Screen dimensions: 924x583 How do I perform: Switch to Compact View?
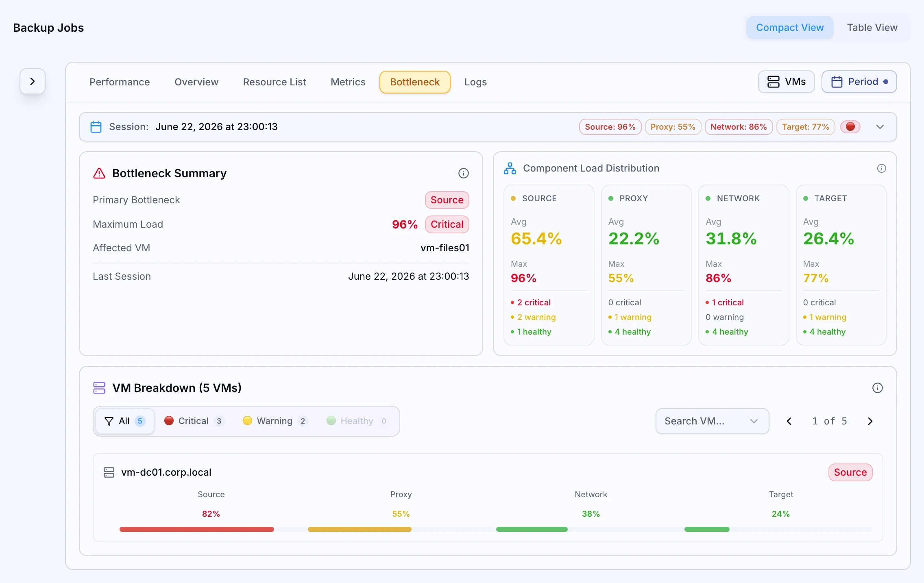coord(790,28)
